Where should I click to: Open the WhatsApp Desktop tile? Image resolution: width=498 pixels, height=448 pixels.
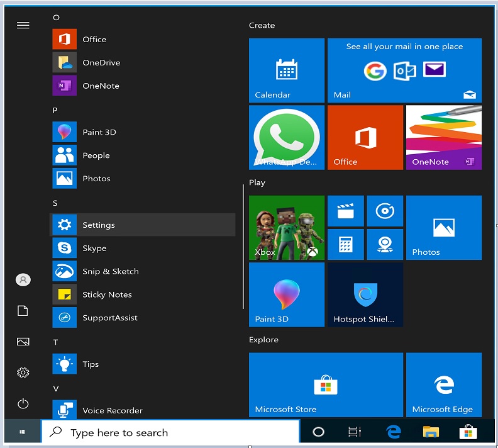[x=287, y=138]
